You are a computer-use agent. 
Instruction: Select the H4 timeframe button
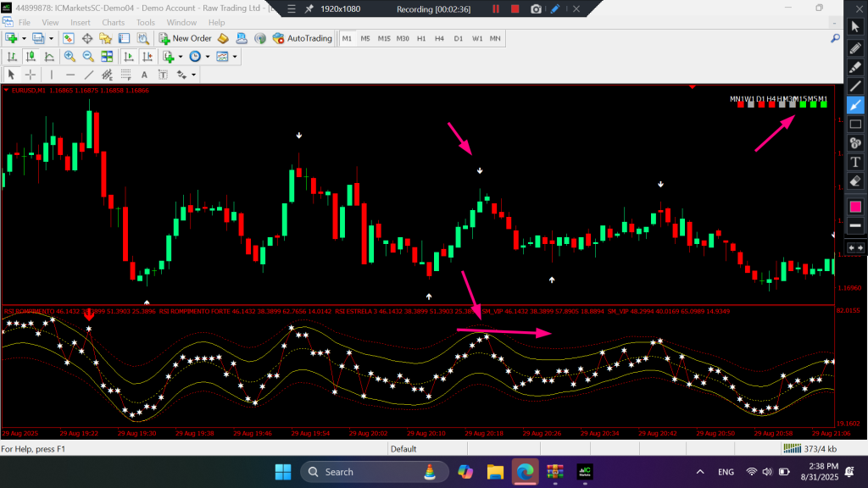pos(439,38)
